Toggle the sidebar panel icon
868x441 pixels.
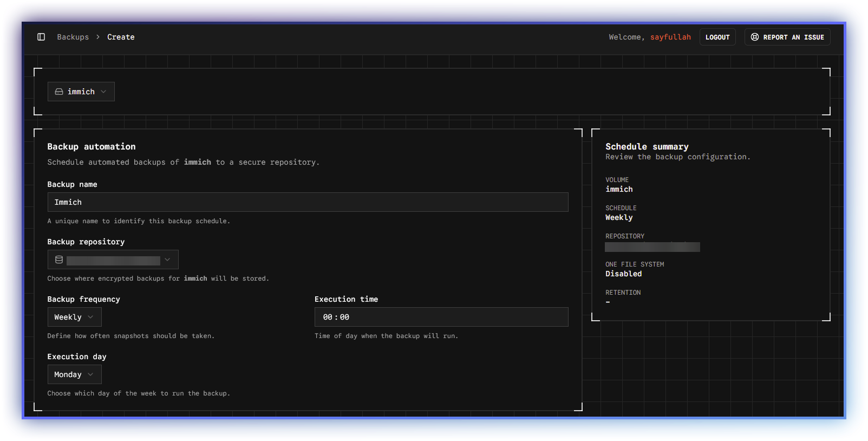point(41,37)
